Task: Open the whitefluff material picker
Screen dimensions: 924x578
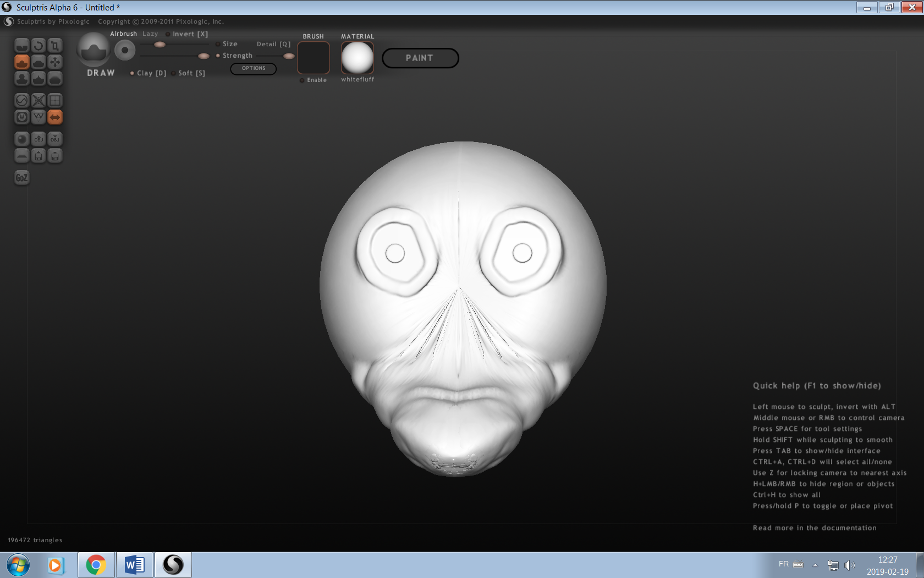Action: click(358, 58)
